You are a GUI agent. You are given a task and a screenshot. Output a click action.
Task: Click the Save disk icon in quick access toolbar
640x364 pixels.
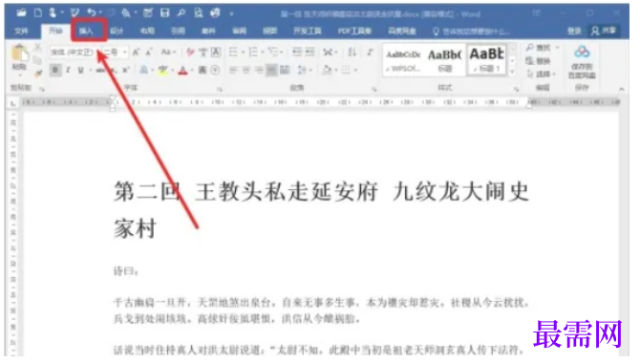(164, 13)
